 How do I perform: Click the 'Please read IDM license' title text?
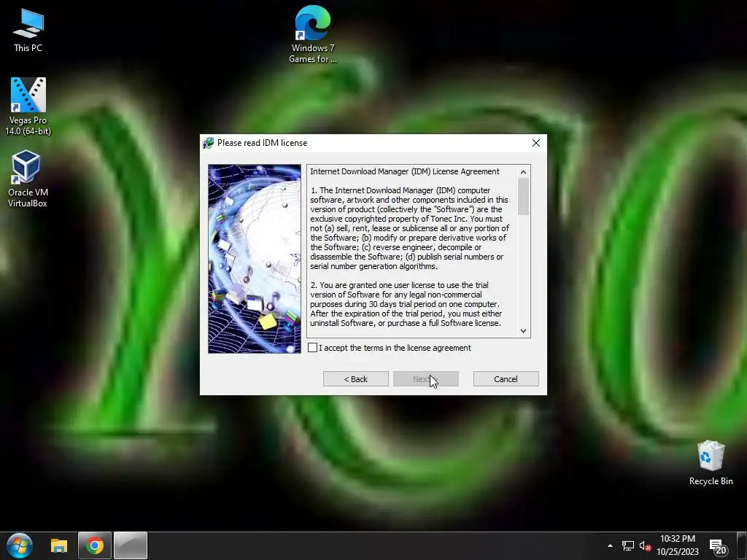pyautogui.click(x=262, y=143)
